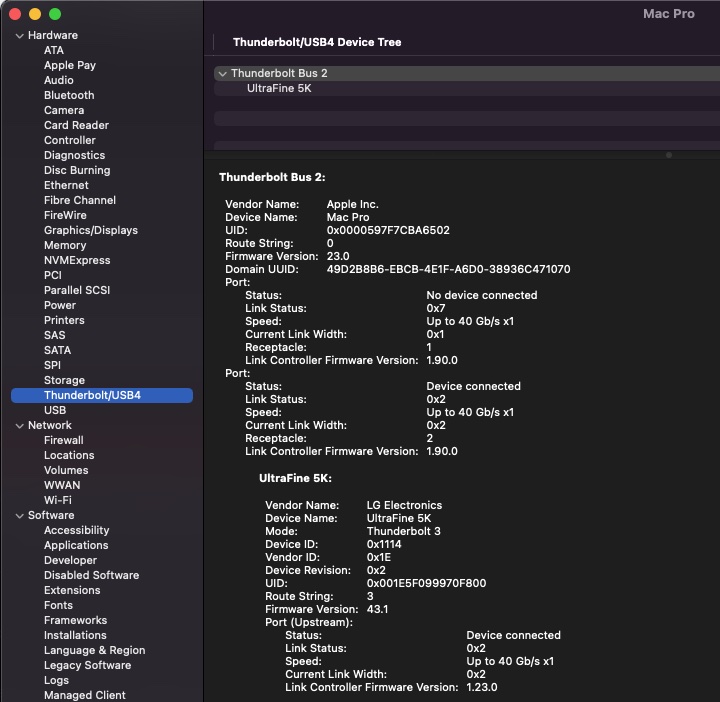
Task: Collapse the Hardware section chevron
Action: (x=19, y=36)
